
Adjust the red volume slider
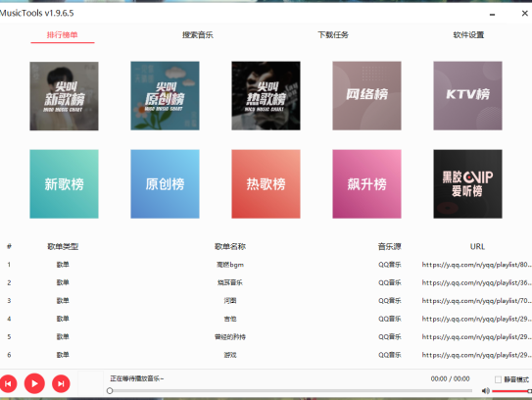[x=511, y=391]
